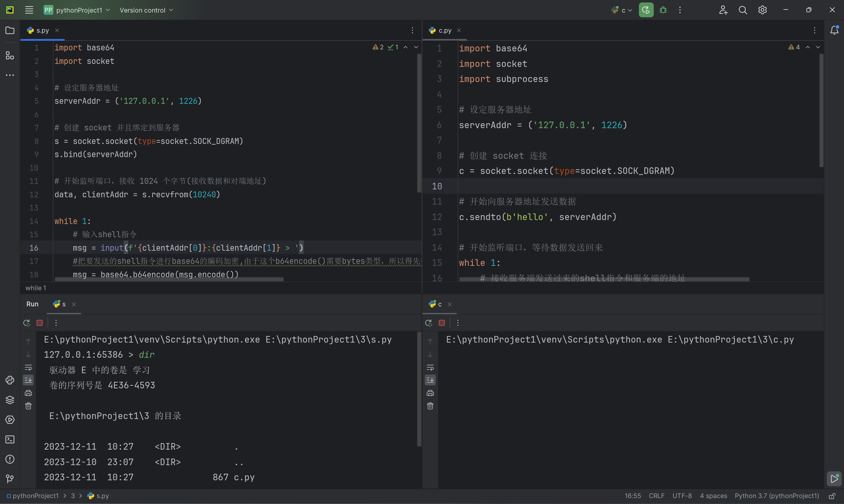844x504 pixels.
Task: Clear all output in the 's' console
Action: click(28, 406)
